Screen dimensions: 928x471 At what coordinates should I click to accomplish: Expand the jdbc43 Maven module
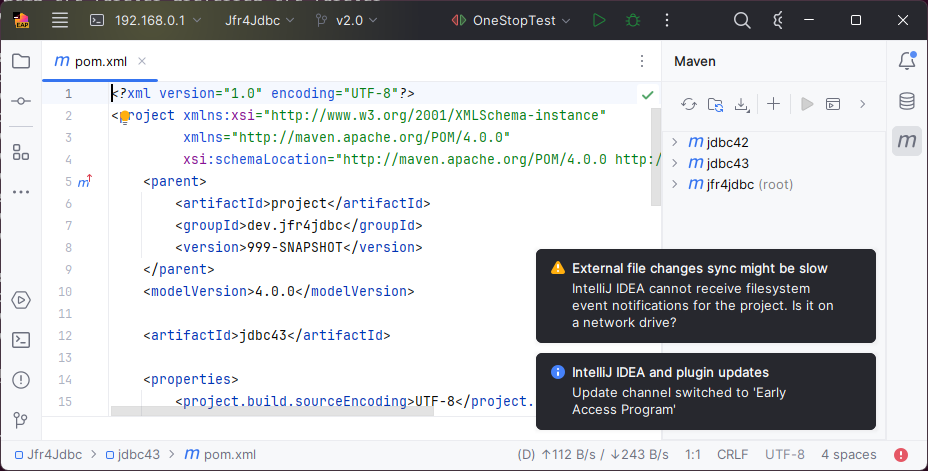tap(675, 163)
